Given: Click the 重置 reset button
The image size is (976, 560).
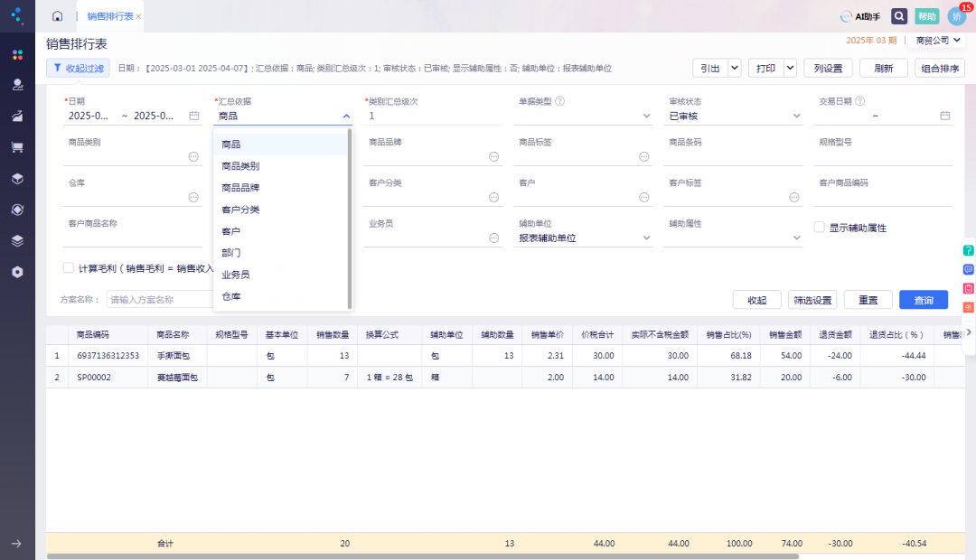Looking at the screenshot, I should point(868,300).
